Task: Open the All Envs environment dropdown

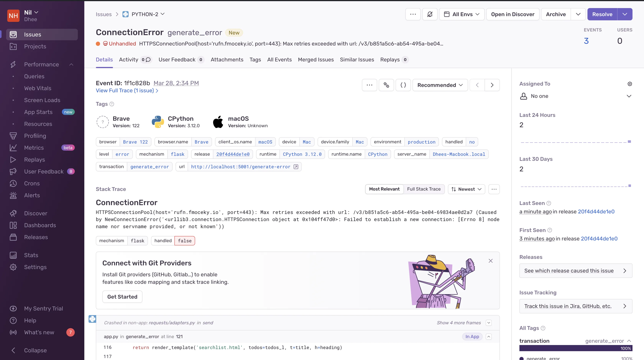Action: point(462,14)
